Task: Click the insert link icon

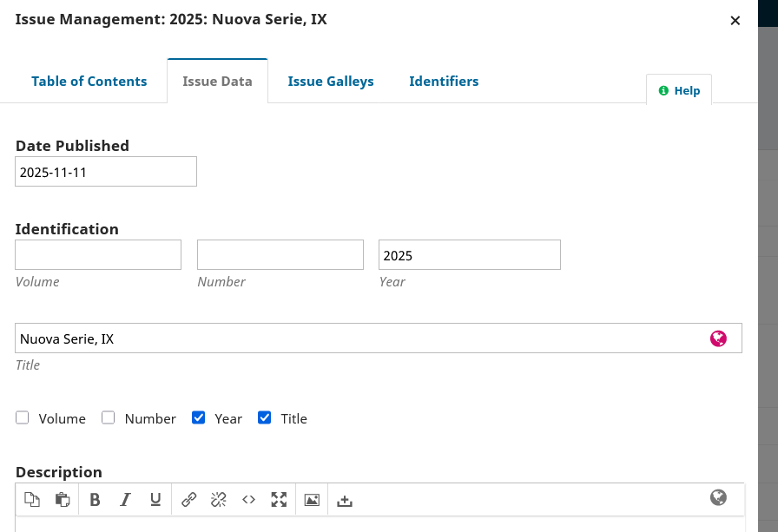Action: point(188,499)
